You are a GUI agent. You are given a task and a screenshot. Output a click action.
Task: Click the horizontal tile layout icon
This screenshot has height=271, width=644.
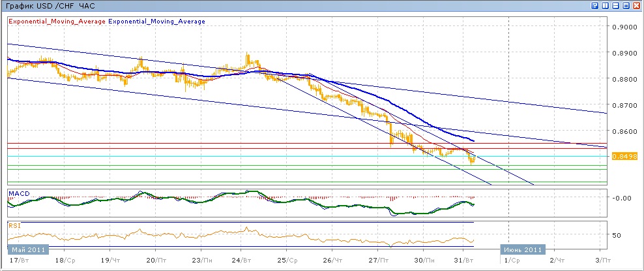coord(616,5)
